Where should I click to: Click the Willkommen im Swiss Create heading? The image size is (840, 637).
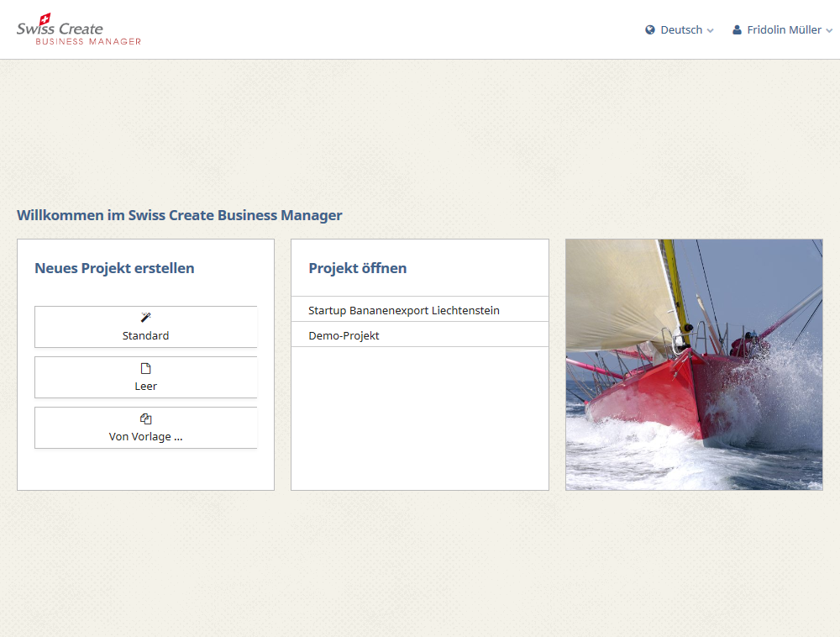pos(180,215)
